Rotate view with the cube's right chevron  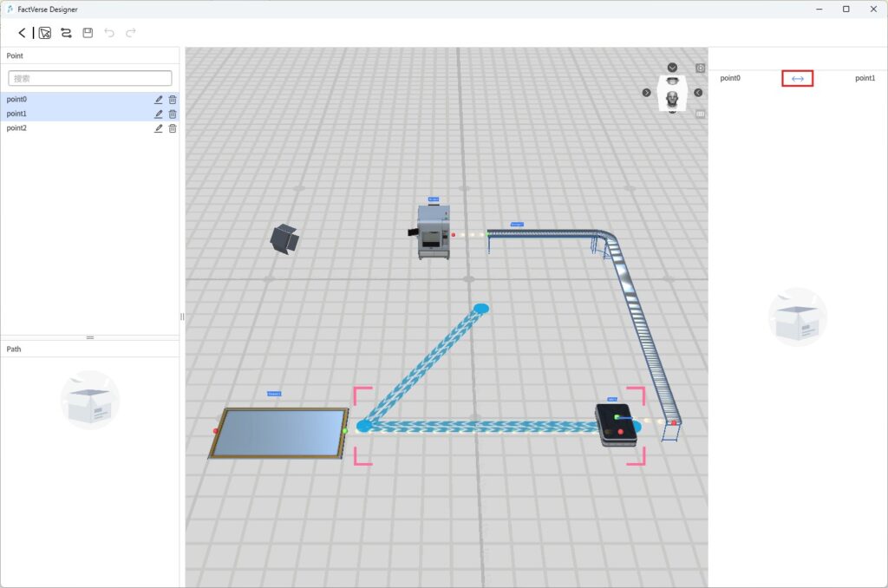[698, 93]
